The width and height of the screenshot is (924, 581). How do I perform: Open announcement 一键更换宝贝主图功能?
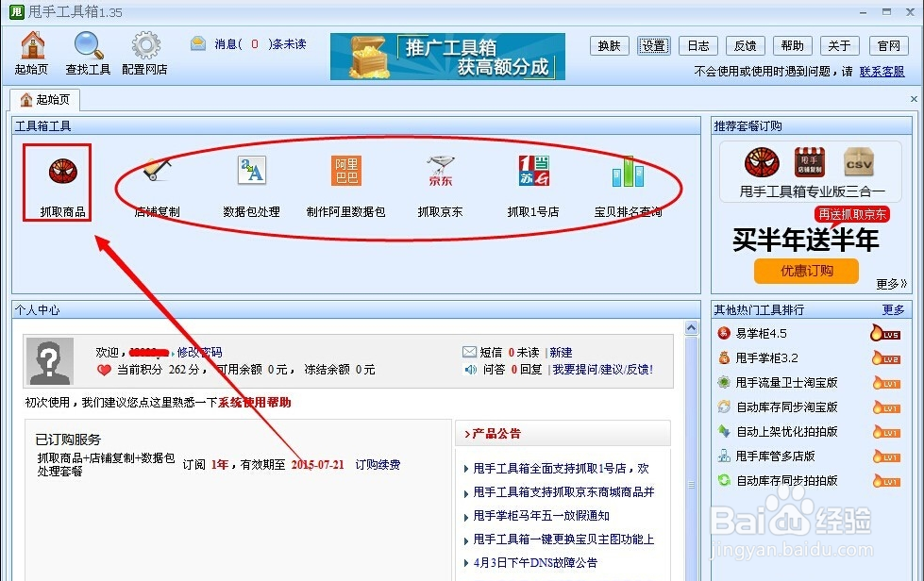pyautogui.click(x=564, y=539)
